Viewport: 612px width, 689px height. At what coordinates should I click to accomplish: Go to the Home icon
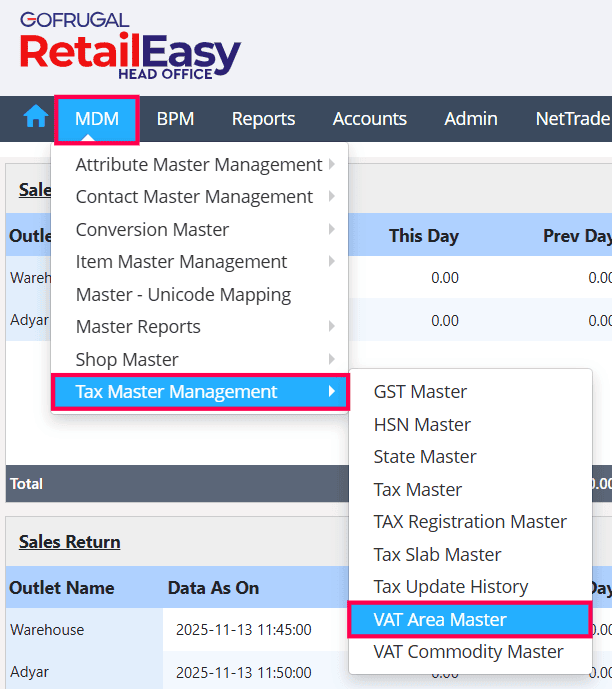[x=36, y=117]
